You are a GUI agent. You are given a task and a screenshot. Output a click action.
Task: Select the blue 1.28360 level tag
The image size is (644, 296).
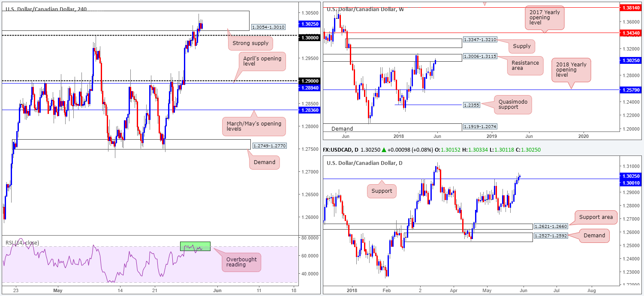pos(310,110)
